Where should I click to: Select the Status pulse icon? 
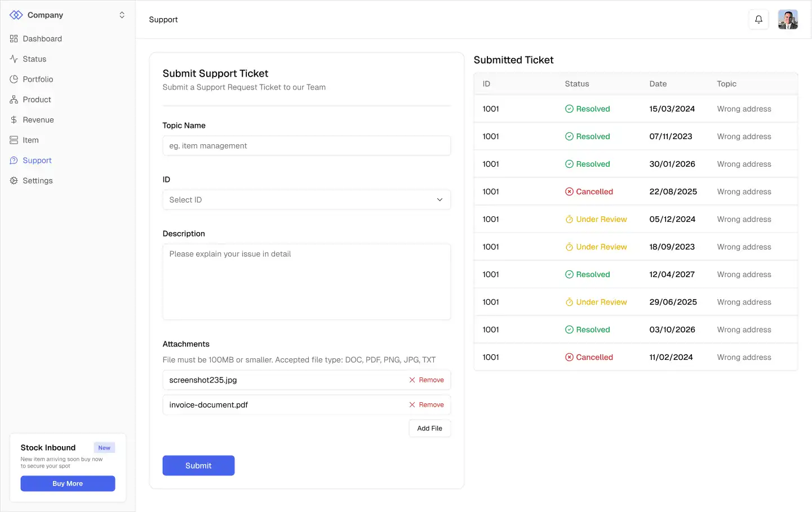[x=14, y=59]
